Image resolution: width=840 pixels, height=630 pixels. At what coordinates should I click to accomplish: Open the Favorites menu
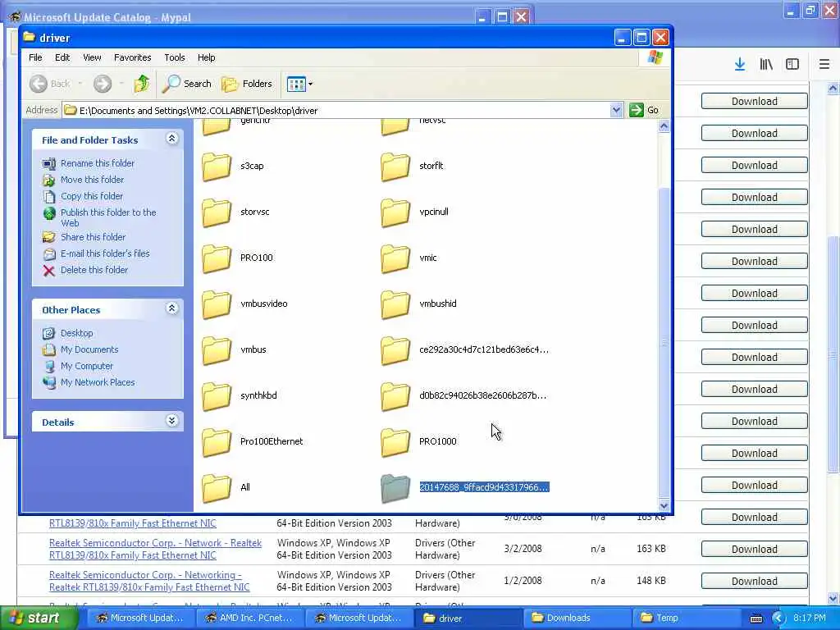[x=132, y=57]
